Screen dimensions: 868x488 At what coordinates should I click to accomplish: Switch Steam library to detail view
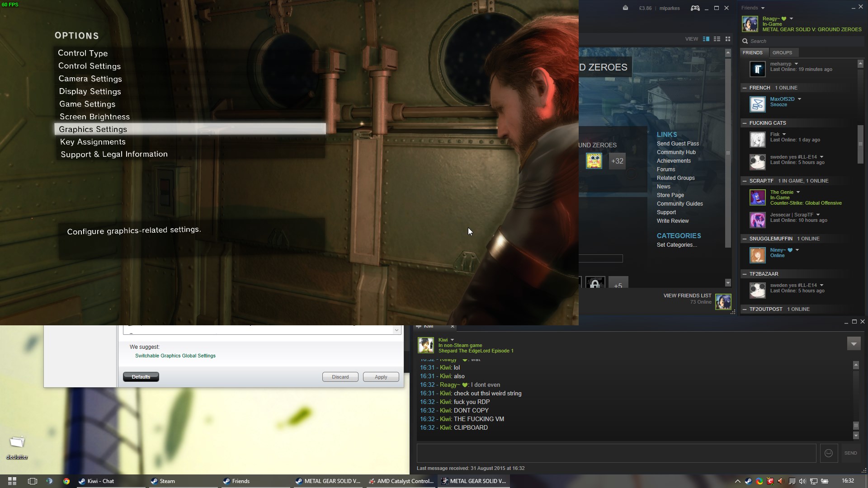click(x=706, y=39)
